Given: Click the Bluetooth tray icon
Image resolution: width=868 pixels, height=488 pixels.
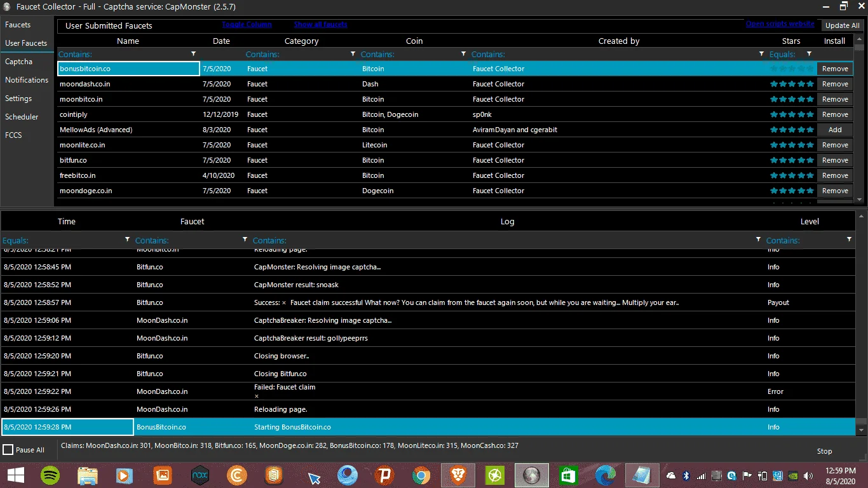Looking at the screenshot, I should click(686, 475).
